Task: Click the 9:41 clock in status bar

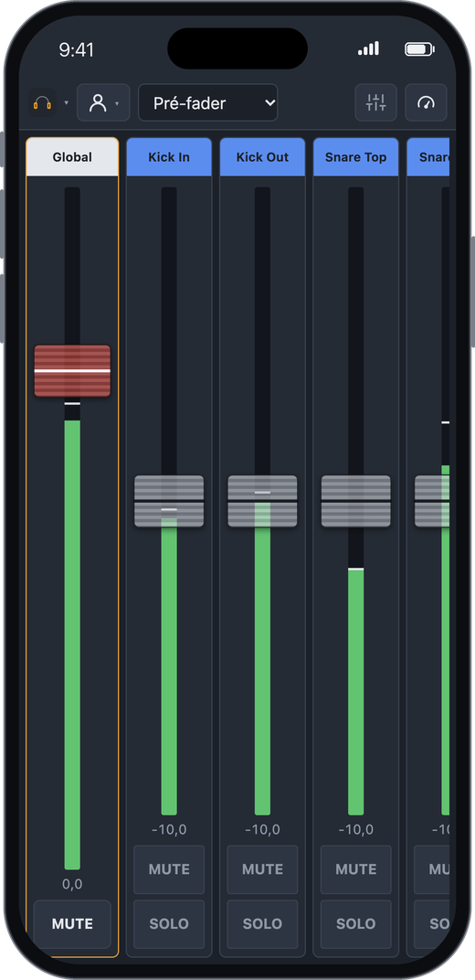Action: coord(76,50)
